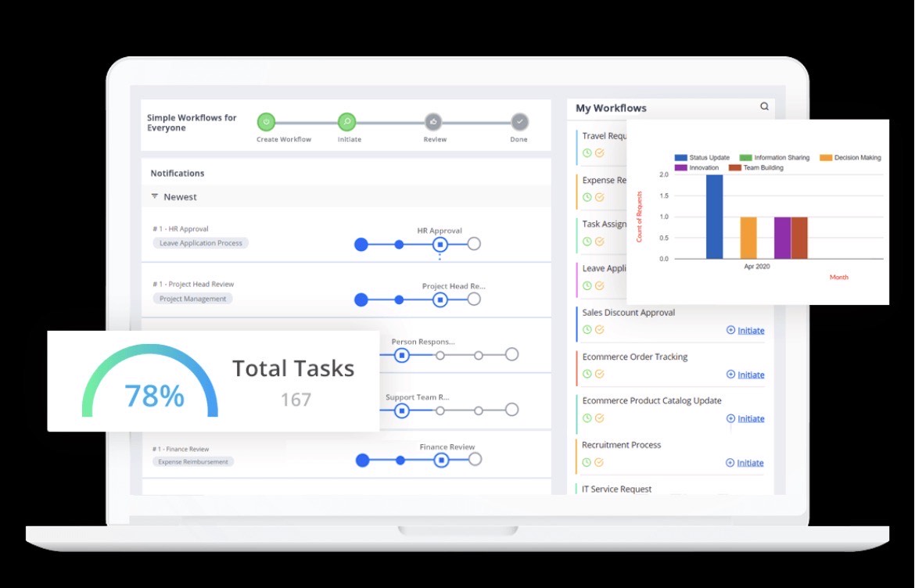The image size is (915, 588).
Task: Open search in the My Workflows panel
Action: pyautogui.click(x=764, y=106)
